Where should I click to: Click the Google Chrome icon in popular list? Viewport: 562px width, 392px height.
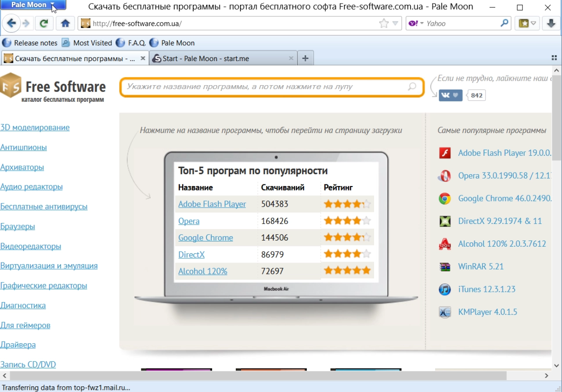coord(445,199)
